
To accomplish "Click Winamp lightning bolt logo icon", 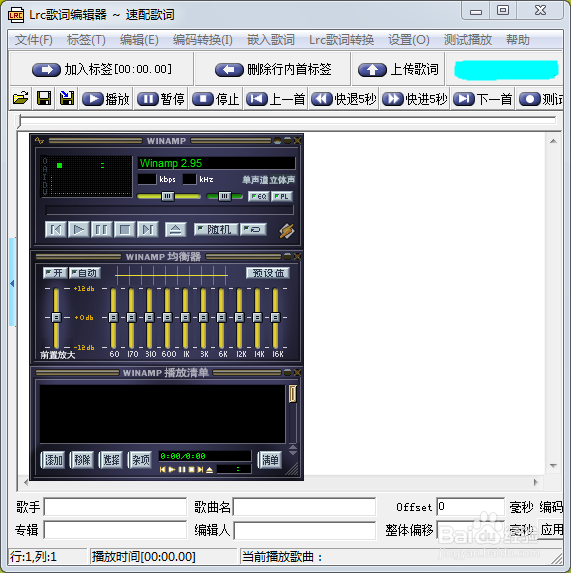I will tap(287, 231).
